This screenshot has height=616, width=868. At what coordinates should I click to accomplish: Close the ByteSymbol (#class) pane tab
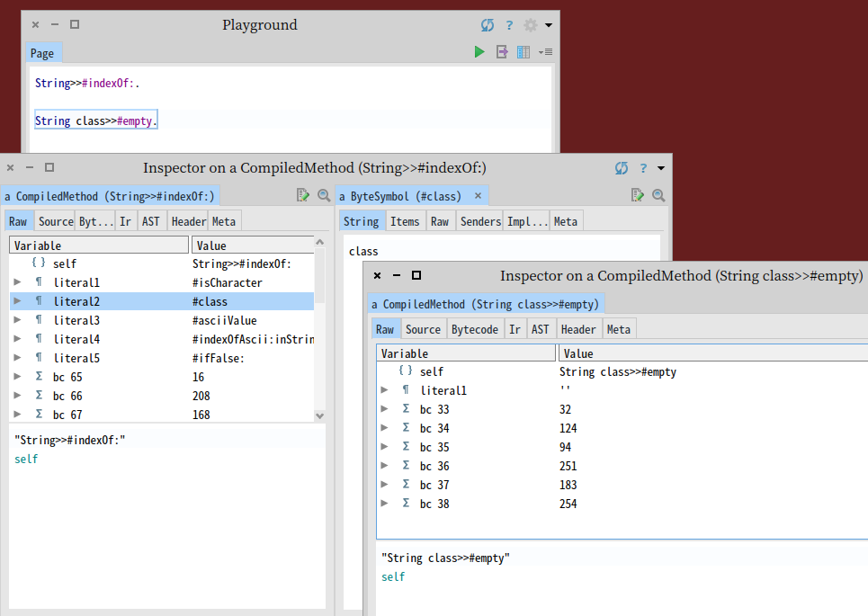pyautogui.click(x=478, y=196)
